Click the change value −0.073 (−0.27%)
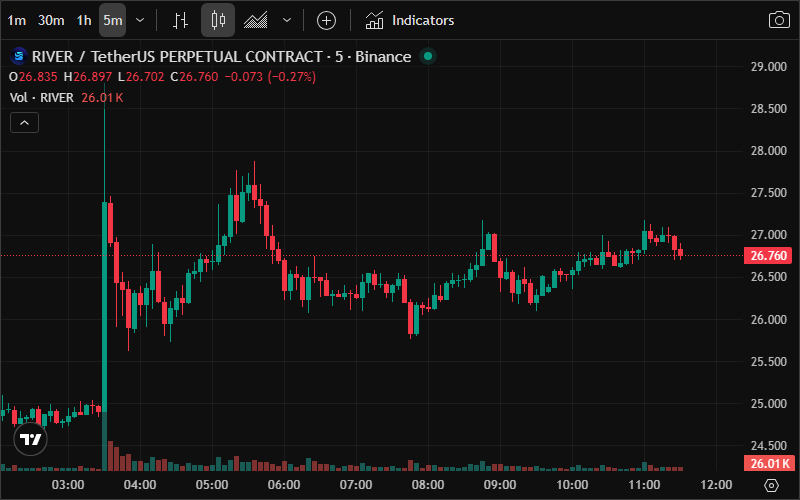 (x=270, y=77)
